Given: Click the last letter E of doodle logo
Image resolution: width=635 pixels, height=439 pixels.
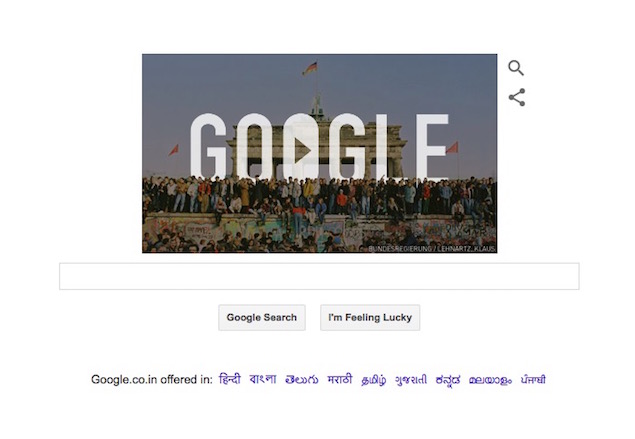Looking at the screenshot, I should pos(432,147).
